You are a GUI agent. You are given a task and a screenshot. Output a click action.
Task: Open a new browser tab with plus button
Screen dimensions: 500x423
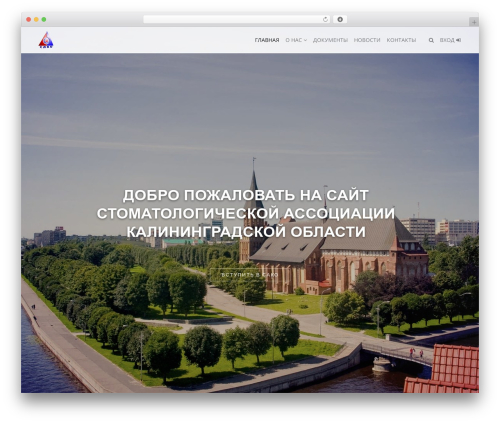click(474, 22)
